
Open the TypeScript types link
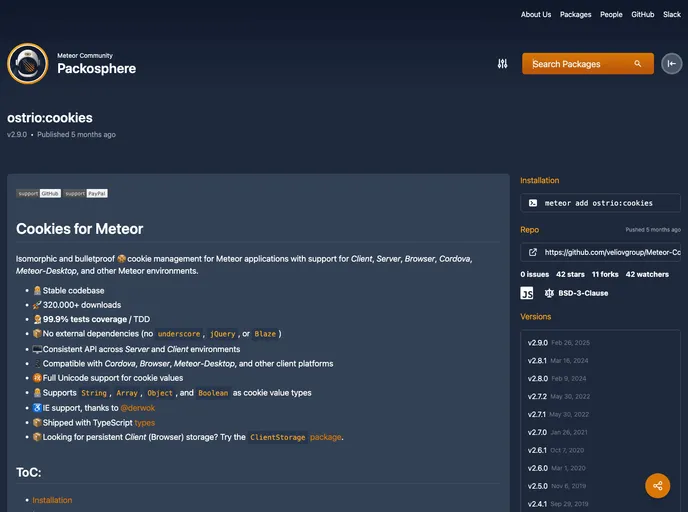[144, 422]
